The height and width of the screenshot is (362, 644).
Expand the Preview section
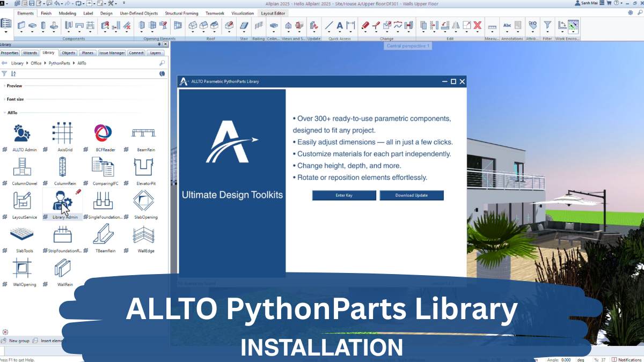[x=14, y=86]
